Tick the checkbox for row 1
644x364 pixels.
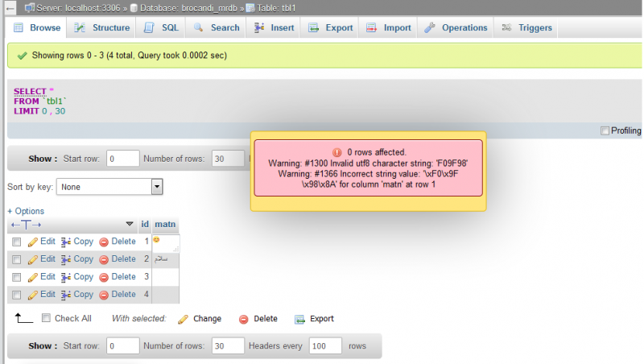(x=16, y=242)
